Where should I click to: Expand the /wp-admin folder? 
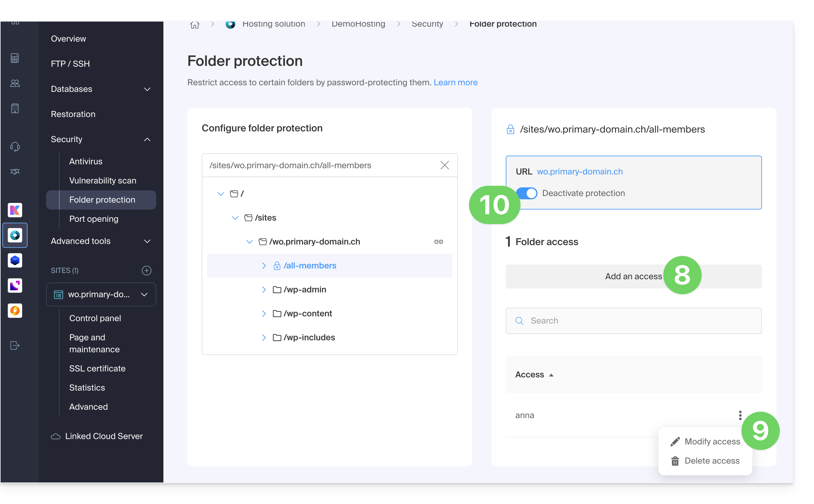pyautogui.click(x=264, y=290)
